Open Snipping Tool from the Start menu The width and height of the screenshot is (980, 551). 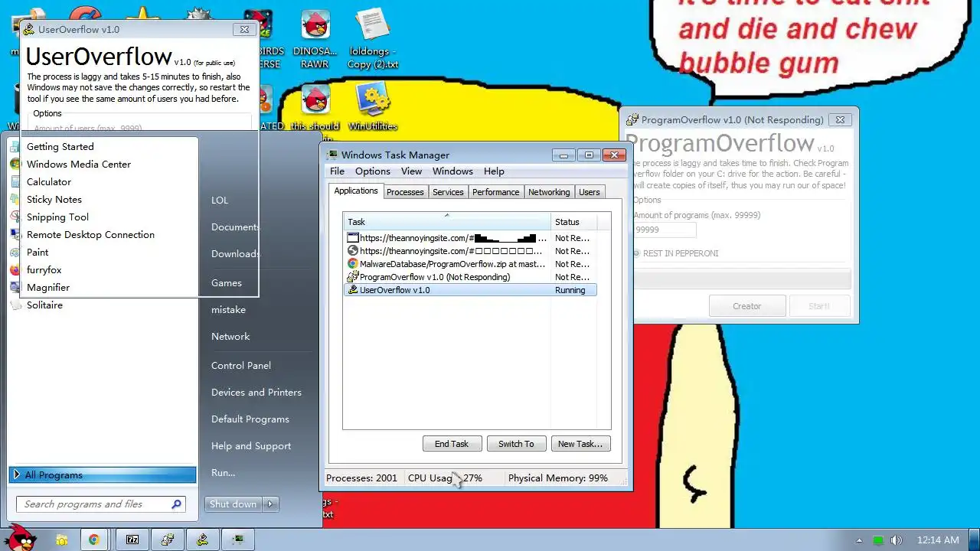pyautogui.click(x=57, y=217)
